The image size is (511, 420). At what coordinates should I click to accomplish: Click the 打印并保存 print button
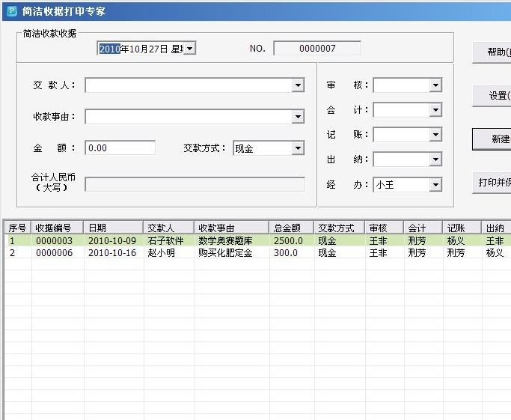[494, 183]
